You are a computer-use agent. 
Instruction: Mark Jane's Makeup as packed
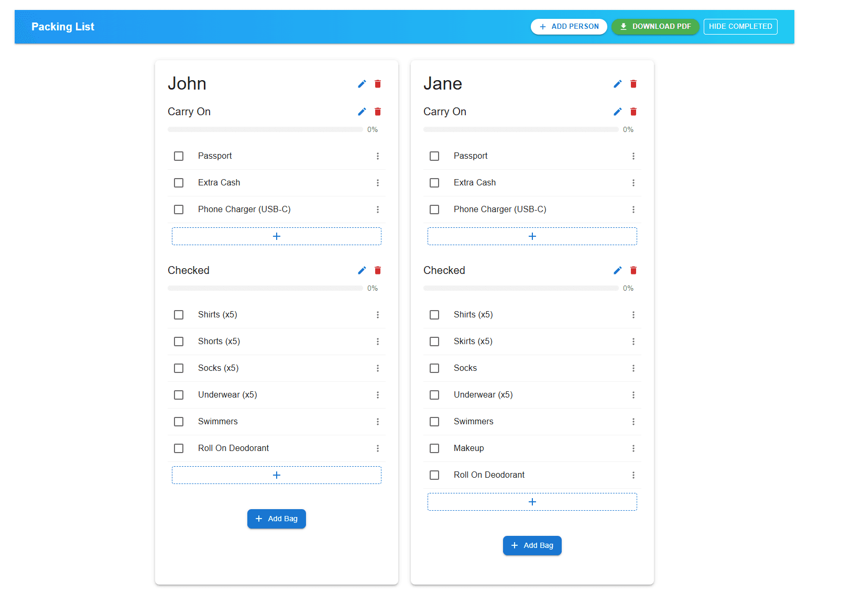[x=434, y=448]
